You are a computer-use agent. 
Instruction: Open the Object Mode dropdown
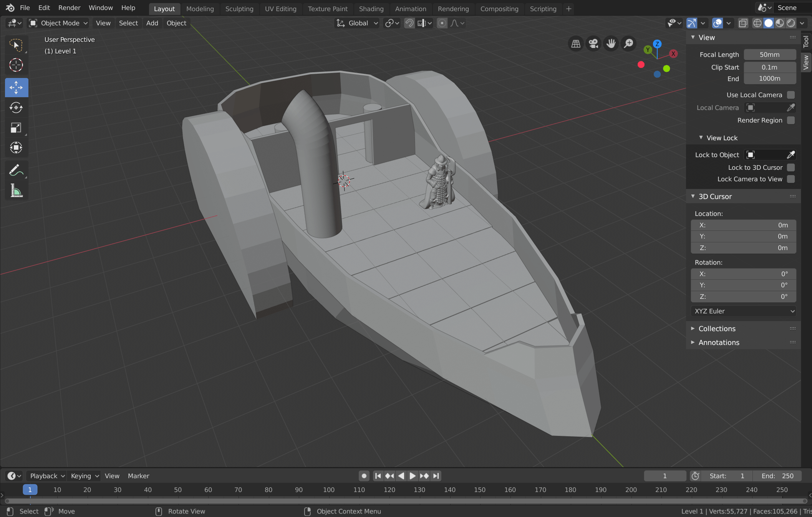(58, 23)
